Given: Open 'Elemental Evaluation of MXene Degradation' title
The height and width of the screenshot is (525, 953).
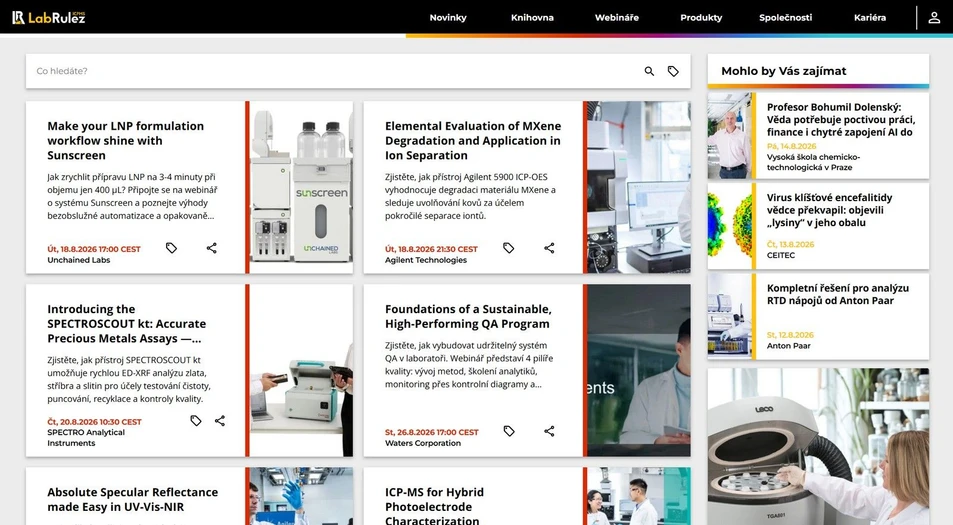Looking at the screenshot, I should (x=473, y=140).
